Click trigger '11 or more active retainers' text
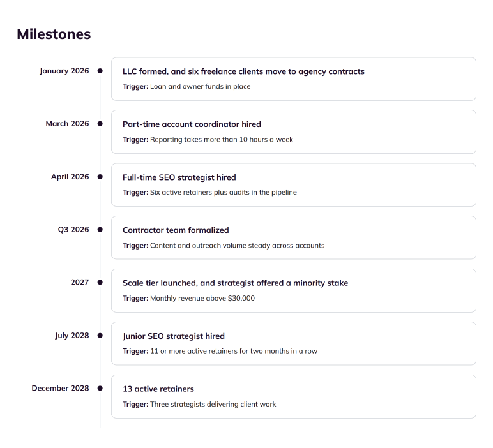The image size is (493, 448). tap(234, 351)
